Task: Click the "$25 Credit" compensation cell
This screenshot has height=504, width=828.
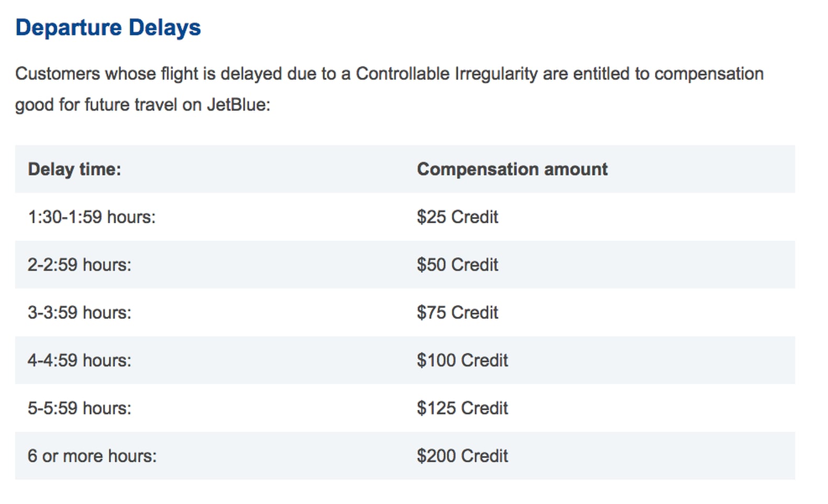Action: (457, 217)
